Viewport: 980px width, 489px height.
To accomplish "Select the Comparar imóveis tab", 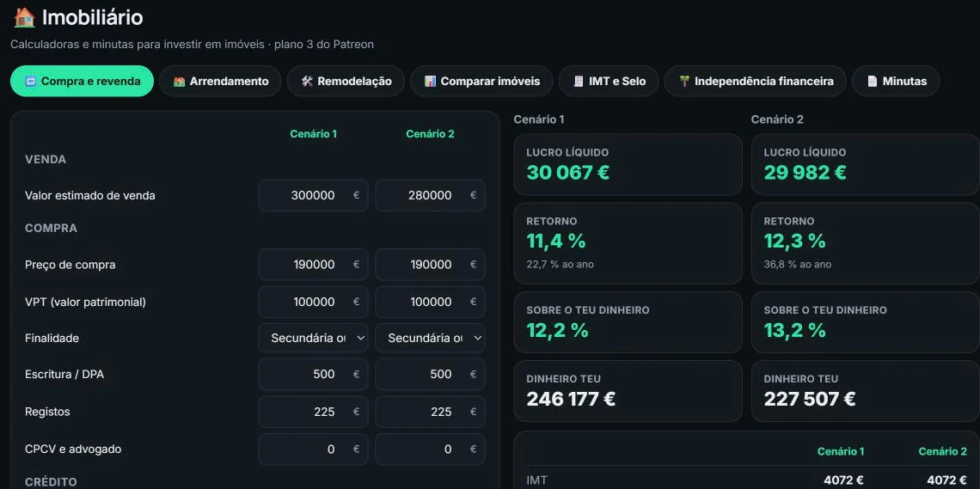I will click(481, 81).
